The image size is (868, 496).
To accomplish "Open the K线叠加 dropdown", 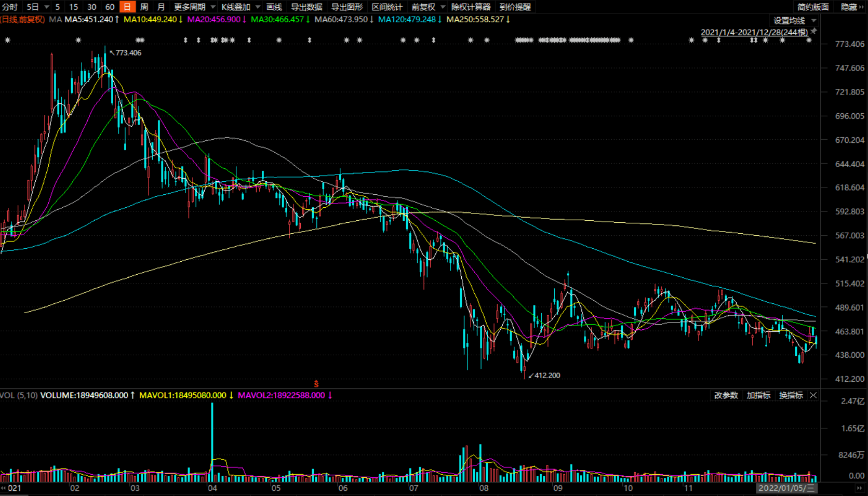I will (241, 7).
